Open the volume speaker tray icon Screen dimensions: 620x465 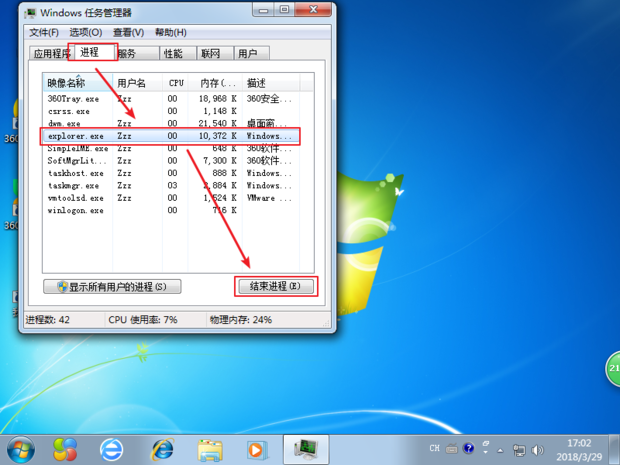tap(537, 450)
